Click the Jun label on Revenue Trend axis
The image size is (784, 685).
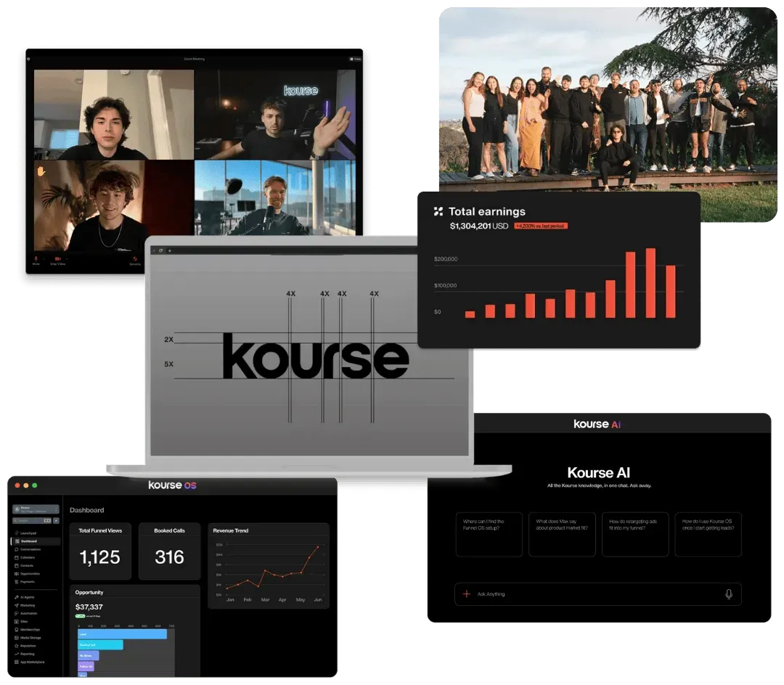pos(317,599)
